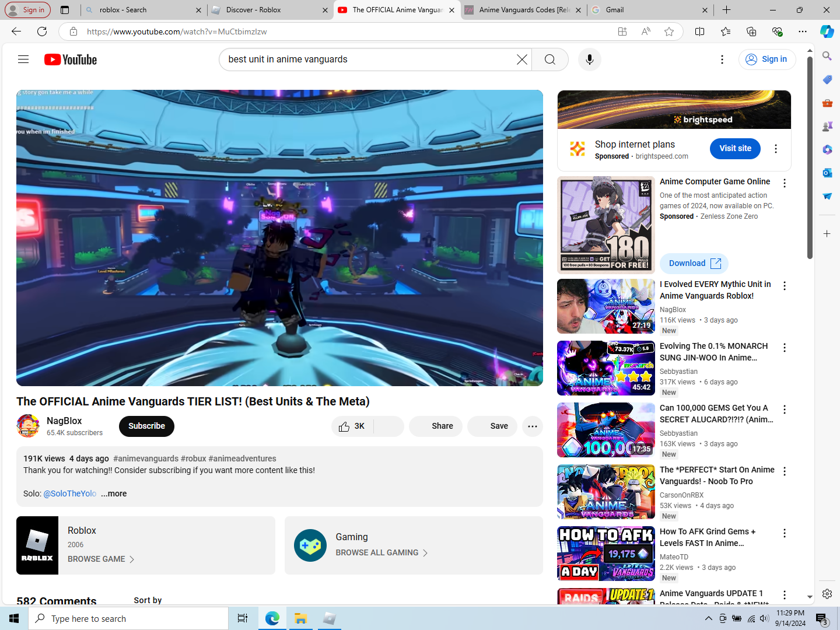The height and width of the screenshot is (630, 840).
Task: Refresh the page
Action: tap(42, 32)
